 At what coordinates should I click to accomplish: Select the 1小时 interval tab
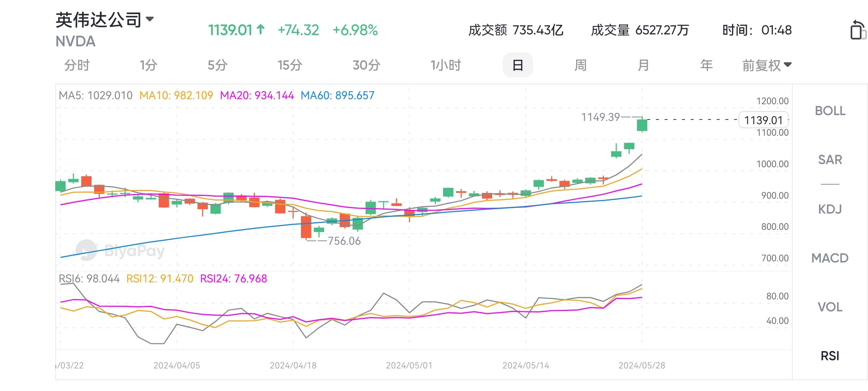point(446,65)
